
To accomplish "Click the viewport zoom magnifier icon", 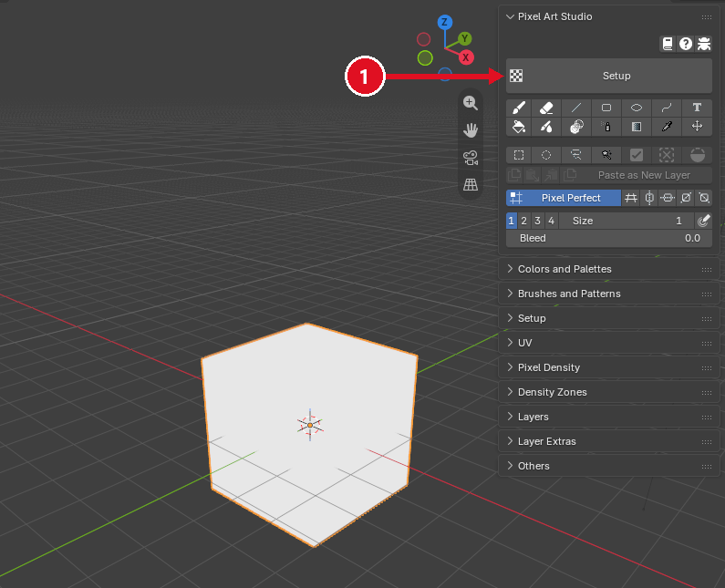I will pos(471,103).
